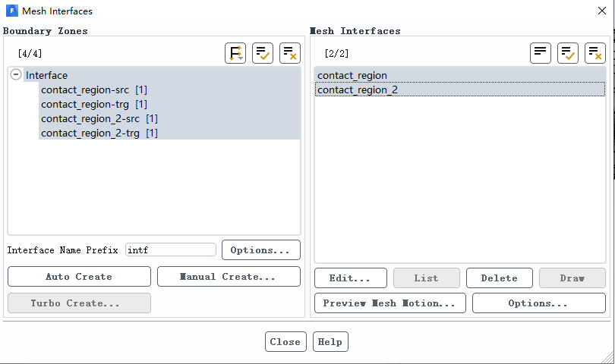Deselect all Mesh Interfaces via X icon
Image resolution: width=615 pixels, height=364 pixels.
[595, 53]
